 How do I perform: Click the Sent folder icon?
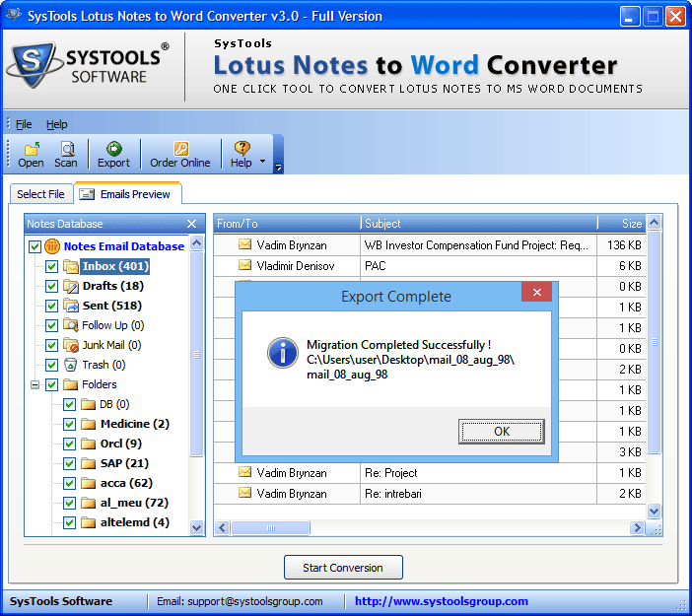[71, 306]
